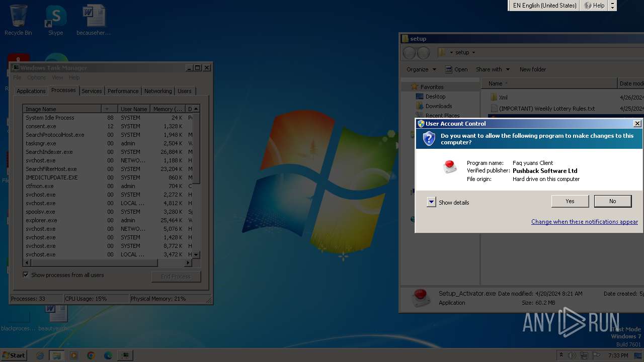The width and height of the screenshot is (644, 362).
Task: Switch to Services tab in Task Manager
Action: click(x=92, y=91)
